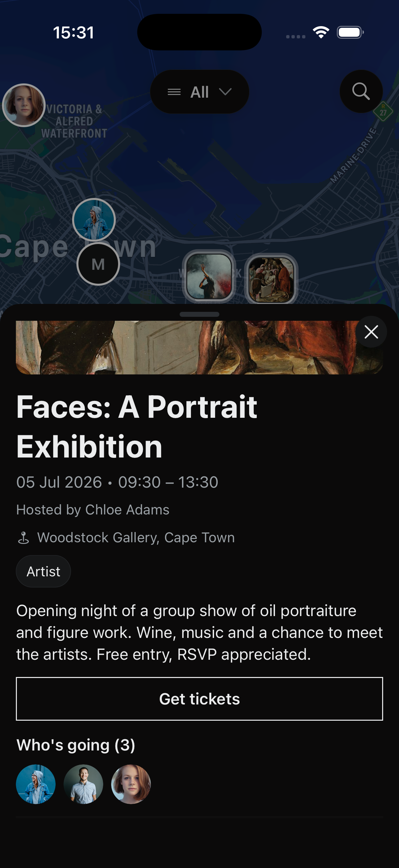This screenshot has width=399, height=868.
Task: Open Woodstock Gallery, Cape Town location
Action: tap(136, 537)
